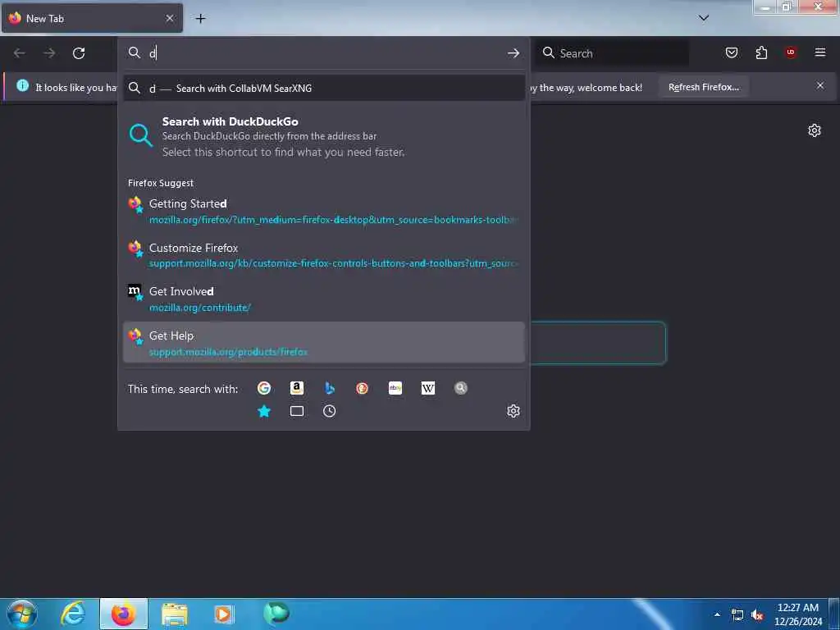Show hidden system tray icons
This screenshot has height=630, width=840.
[717, 614]
